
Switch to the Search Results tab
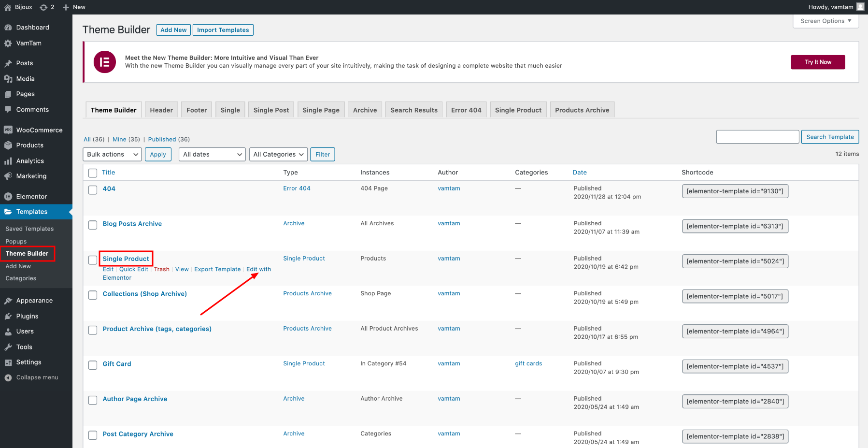[414, 110]
